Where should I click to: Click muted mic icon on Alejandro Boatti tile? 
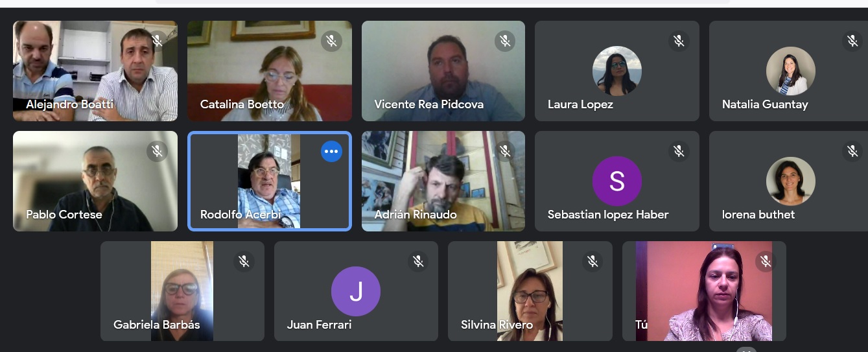(157, 41)
